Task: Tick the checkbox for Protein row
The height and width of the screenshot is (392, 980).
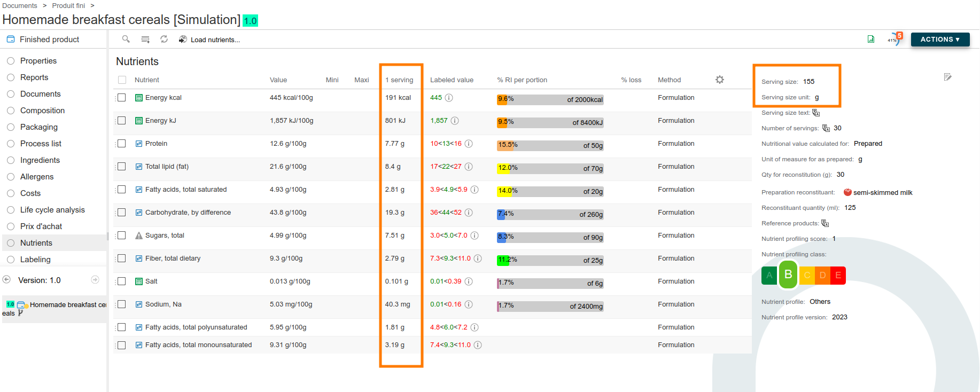Action: (122, 144)
